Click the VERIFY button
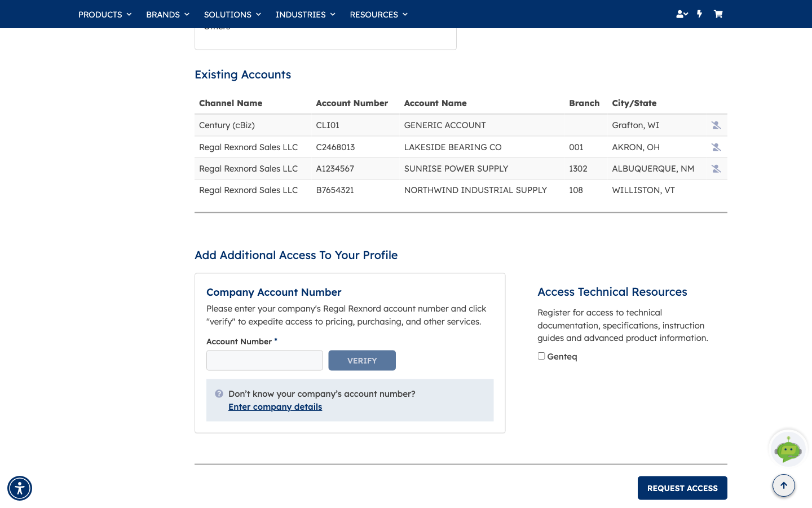The width and height of the screenshot is (812, 508). coord(362,361)
